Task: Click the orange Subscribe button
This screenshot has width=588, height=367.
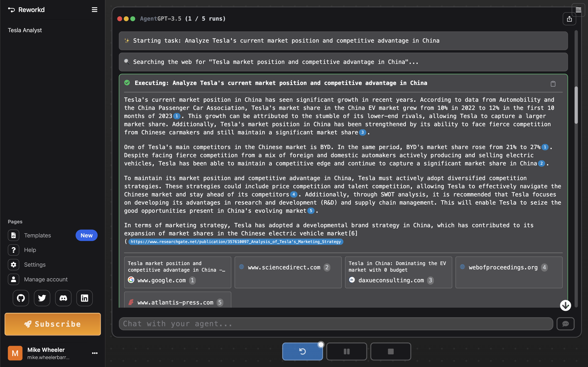Action: (53, 324)
